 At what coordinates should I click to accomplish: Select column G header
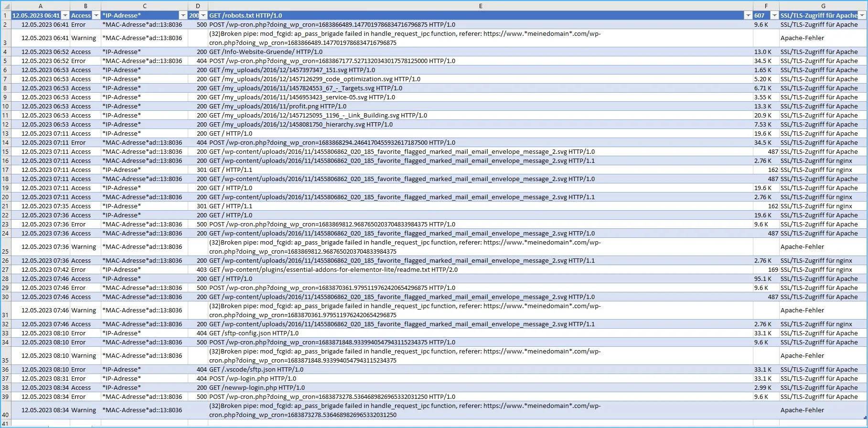tap(823, 6)
